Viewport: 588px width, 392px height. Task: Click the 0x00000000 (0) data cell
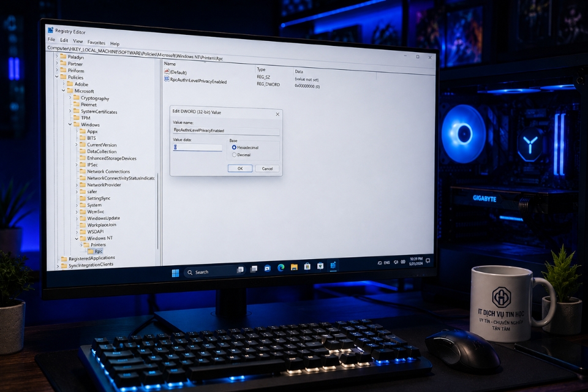[x=307, y=86]
